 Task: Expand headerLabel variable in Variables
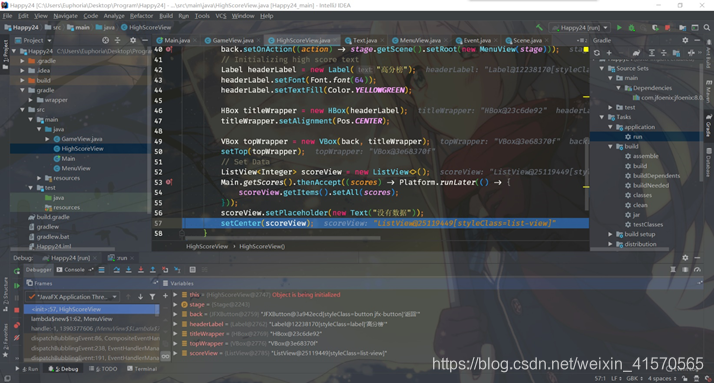176,324
